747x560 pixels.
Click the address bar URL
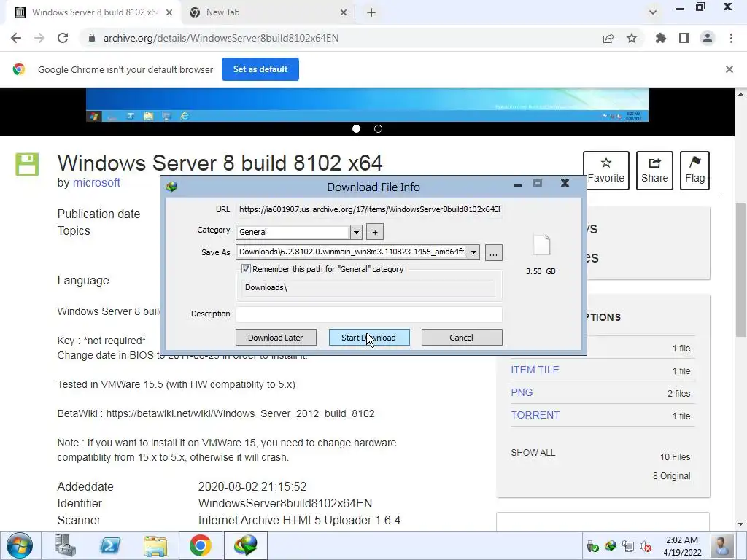click(x=221, y=38)
